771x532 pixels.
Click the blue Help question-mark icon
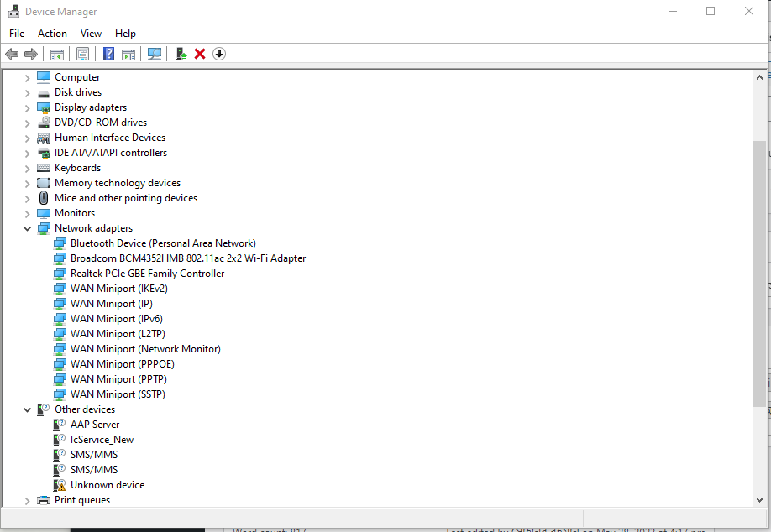point(108,54)
